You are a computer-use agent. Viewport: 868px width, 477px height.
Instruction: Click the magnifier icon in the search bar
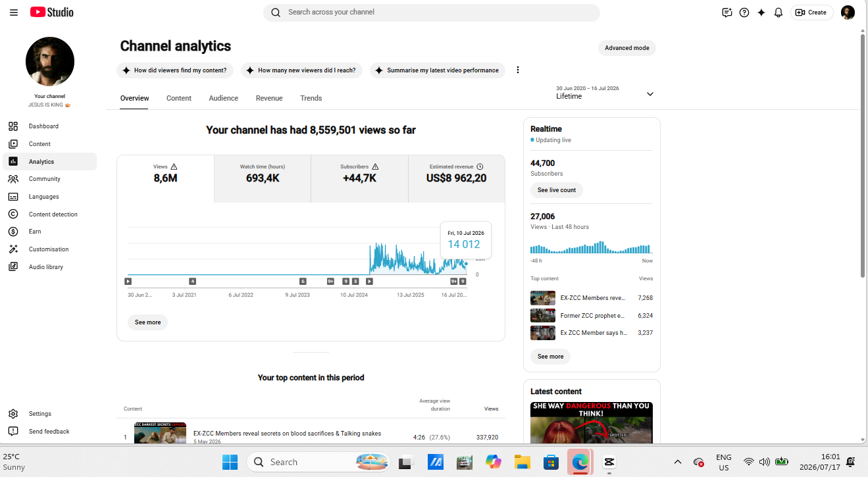pyautogui.click(x=276, y=13)
